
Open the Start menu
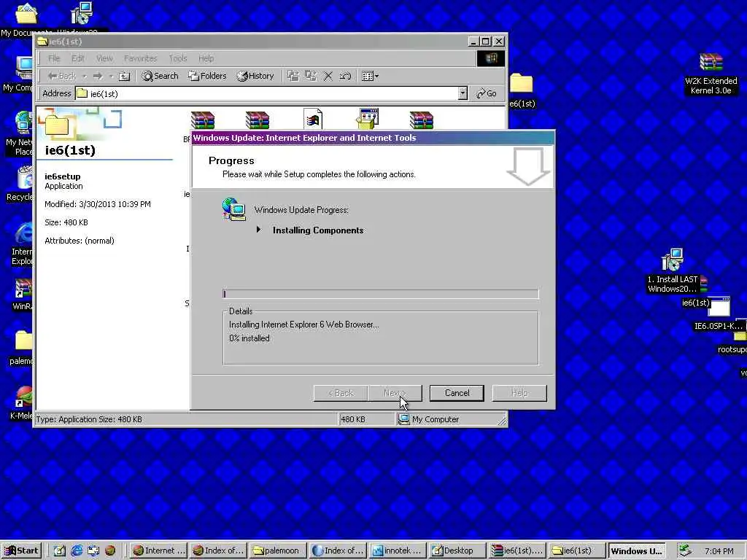click(21, 551)
